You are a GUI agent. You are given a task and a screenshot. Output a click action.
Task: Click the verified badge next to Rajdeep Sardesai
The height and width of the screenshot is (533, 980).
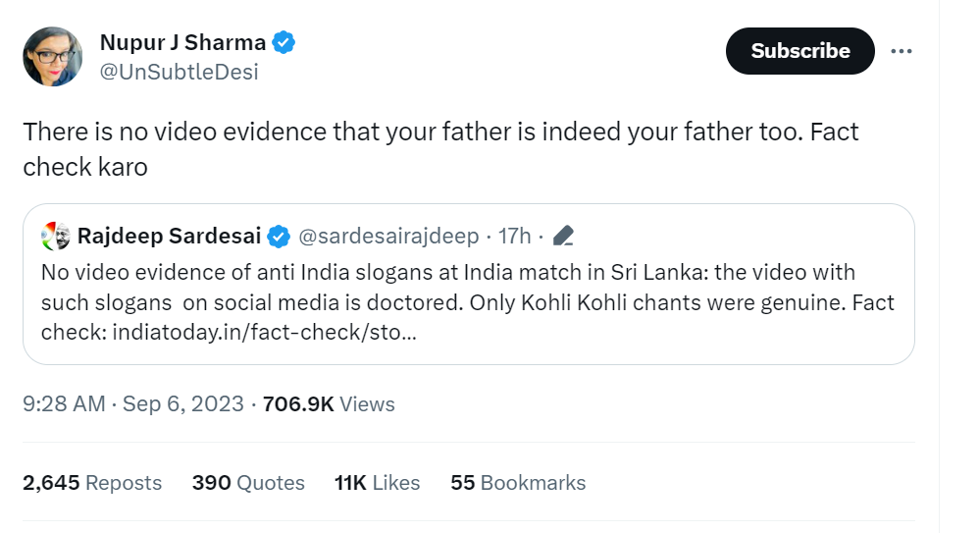[279, 237]
